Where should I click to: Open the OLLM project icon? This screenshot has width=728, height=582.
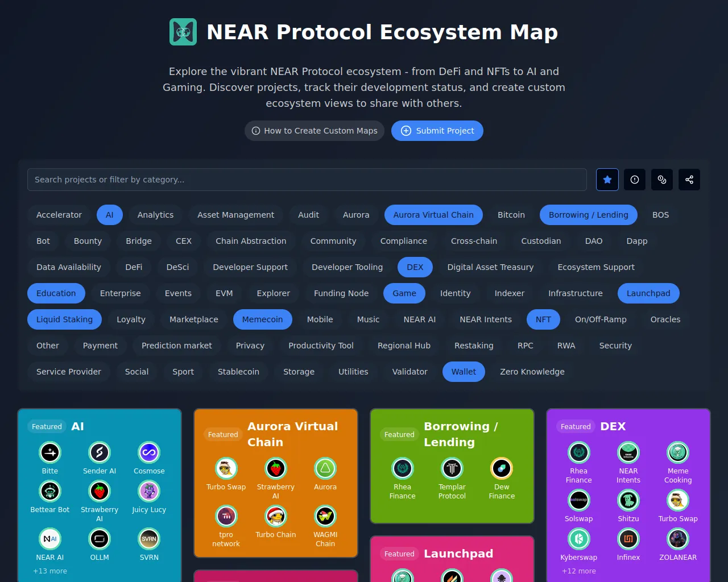(100, 539)
